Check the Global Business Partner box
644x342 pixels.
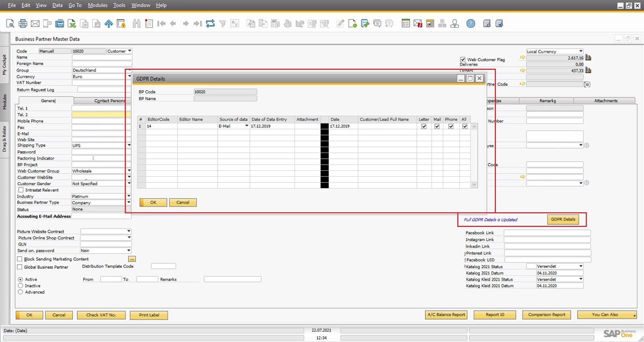20,267
